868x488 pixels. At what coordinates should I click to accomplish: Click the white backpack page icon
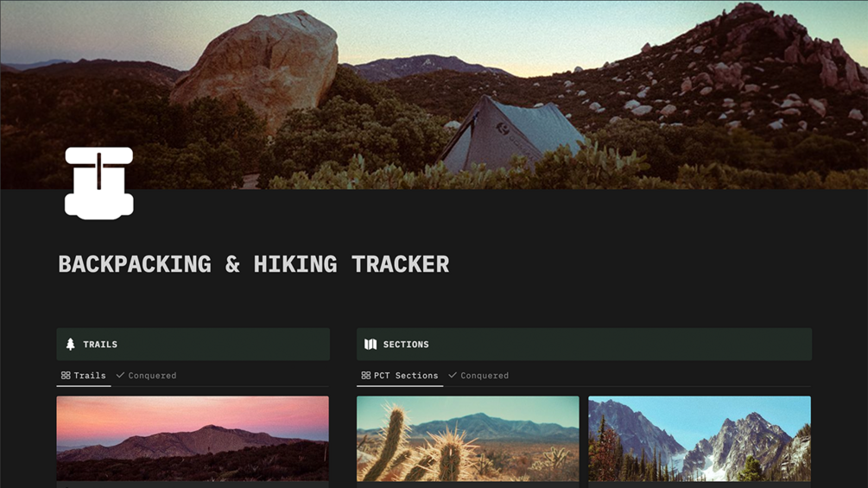[99, 183]
